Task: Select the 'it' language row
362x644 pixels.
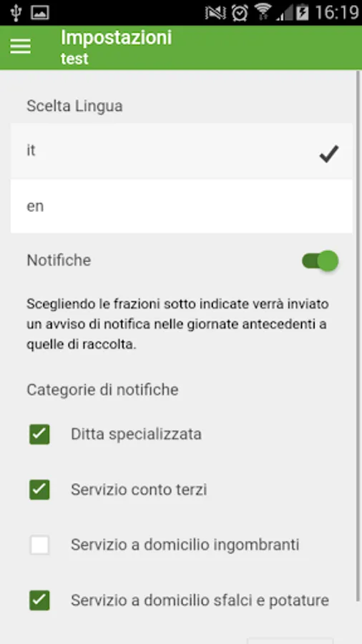Action: (x=182, y=151)
